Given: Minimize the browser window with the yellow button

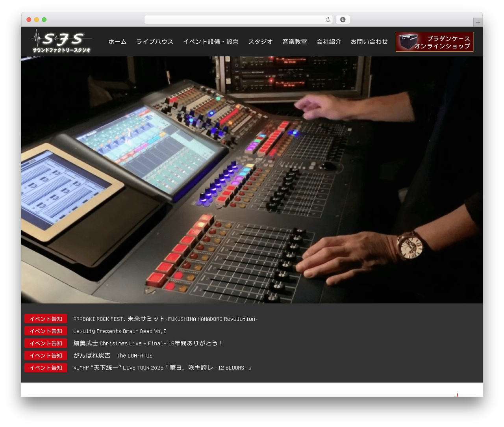Looking at the screenshot, I should tap(37, 20).
